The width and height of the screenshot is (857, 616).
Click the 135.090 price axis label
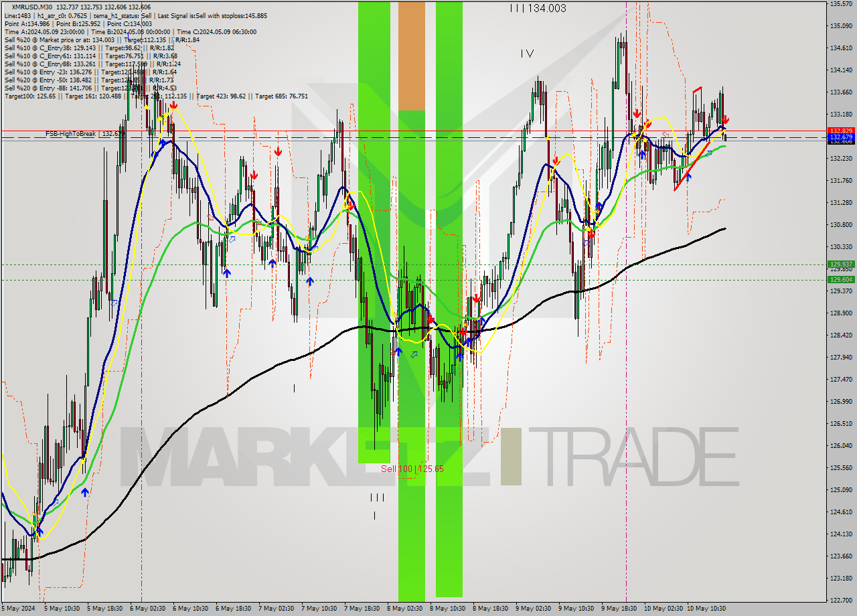pos(840,26)
